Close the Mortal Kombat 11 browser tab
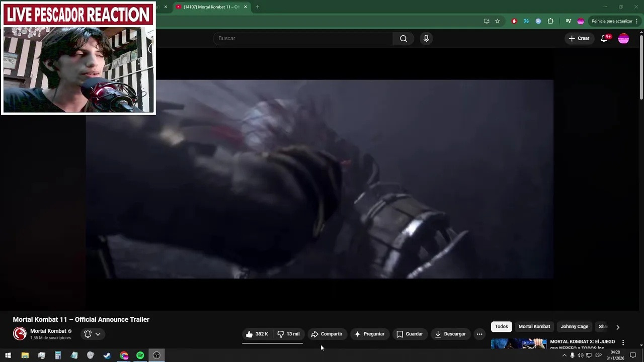 pos(246,7)
